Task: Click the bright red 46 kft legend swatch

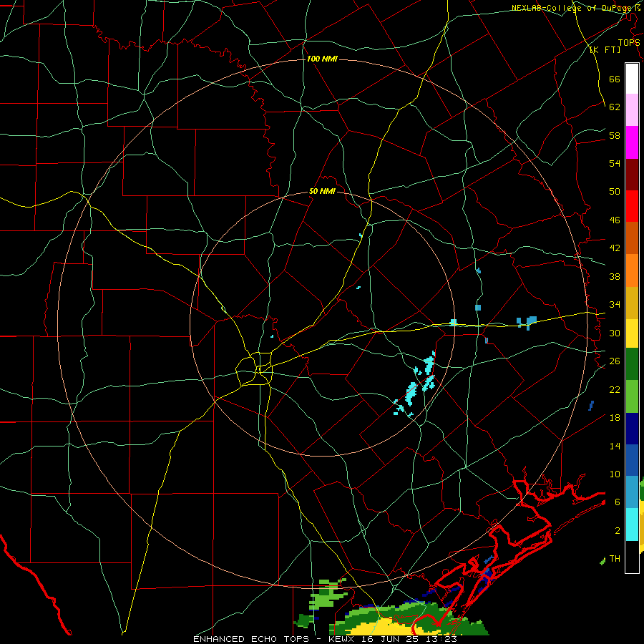Action: [x=632, y=206]
